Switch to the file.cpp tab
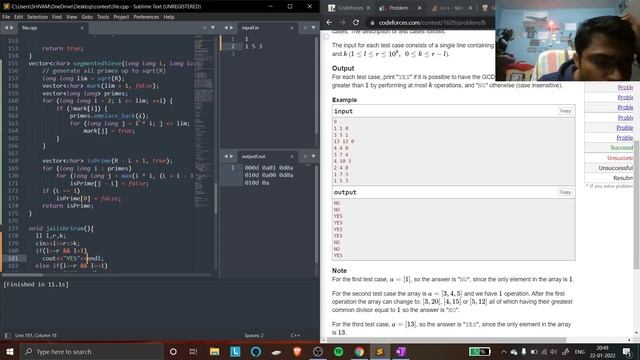Image resolution: width=640 pixels, height=360 pixels. [x=52, y=28]
